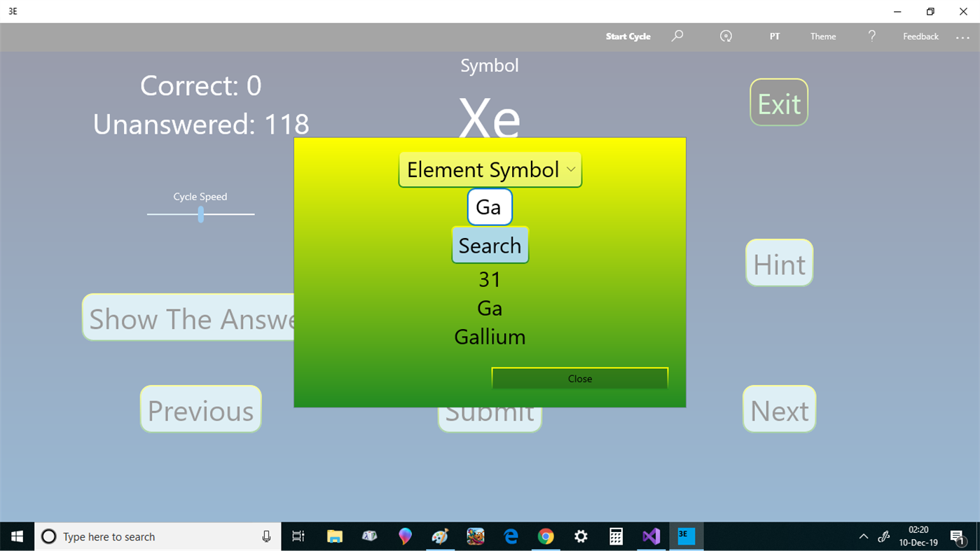Image resolution: width=980 pixels, height=551 pixels.
Task: Select Start Cycle in the top bar
Action: (x=628, y=36)
